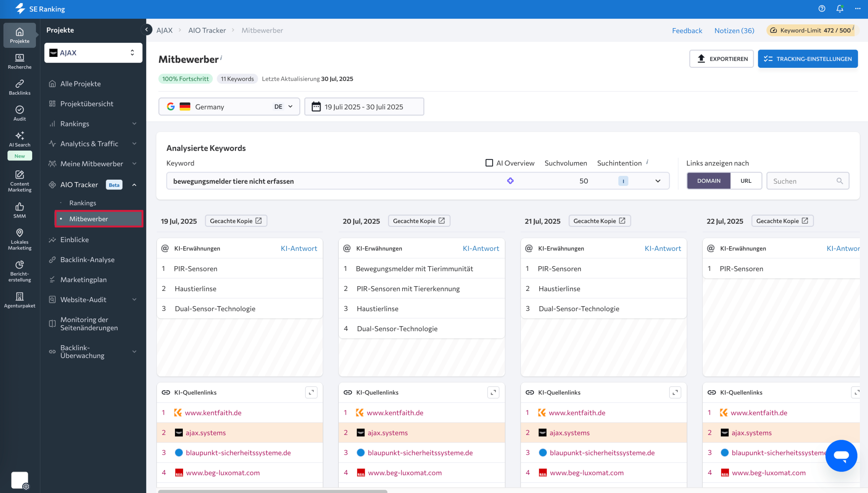
Task: Click the AI Overview diamond icon in keyword row
Action: pos(510,181)
